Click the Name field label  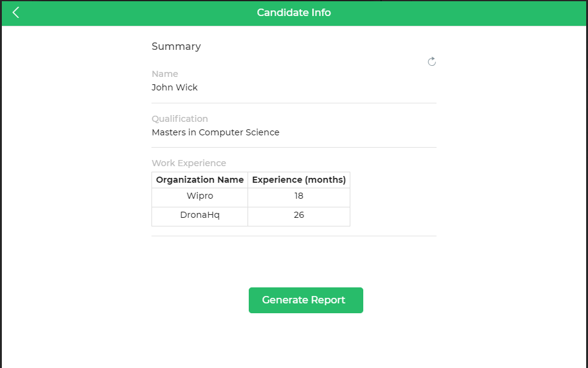(164, 74)
